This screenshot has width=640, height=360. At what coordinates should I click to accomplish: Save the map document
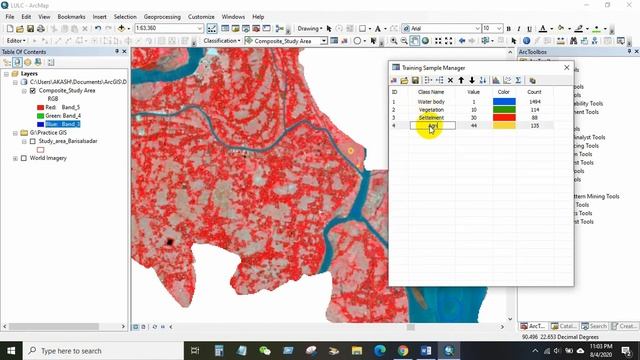[30, 29]
